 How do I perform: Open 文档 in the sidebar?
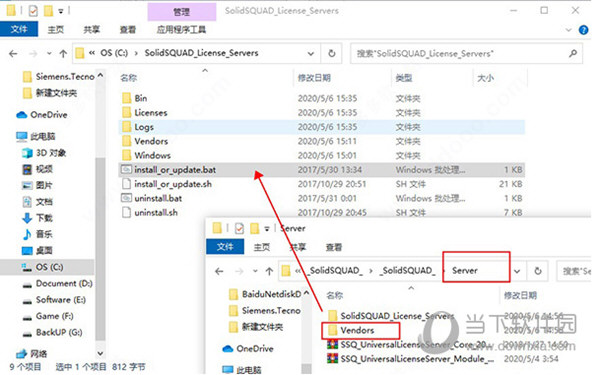(38, 202)
